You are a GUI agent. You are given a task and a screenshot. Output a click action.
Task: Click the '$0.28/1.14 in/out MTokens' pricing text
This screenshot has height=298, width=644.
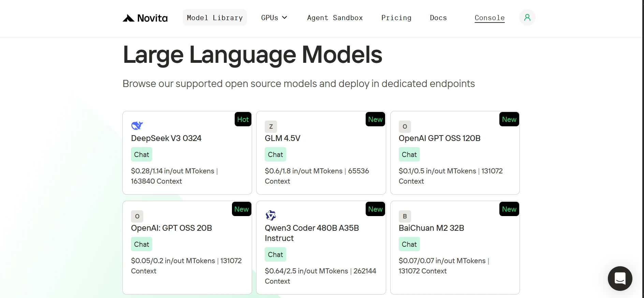point(173,171)
